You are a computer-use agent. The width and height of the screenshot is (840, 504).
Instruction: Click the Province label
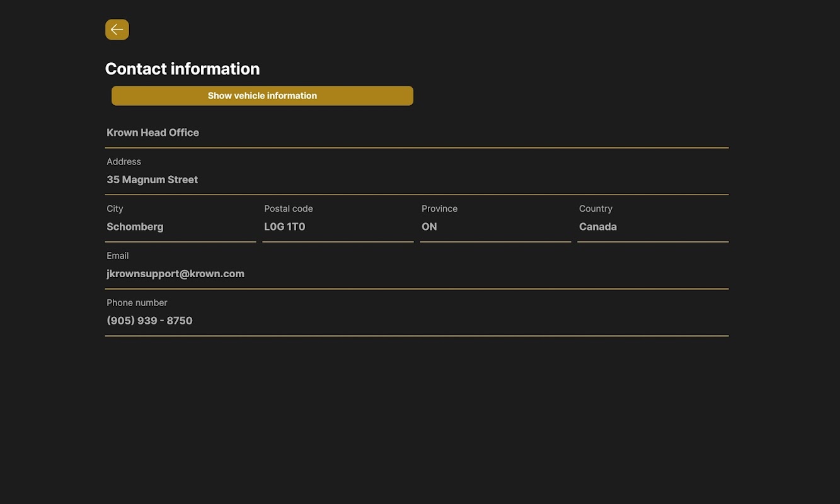click(440, 209)
